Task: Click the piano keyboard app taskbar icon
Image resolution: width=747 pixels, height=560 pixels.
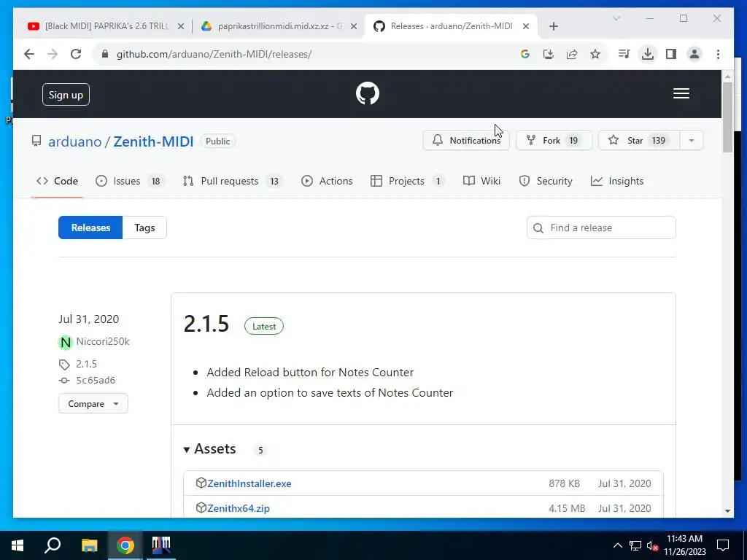Action: coord(161,545)
